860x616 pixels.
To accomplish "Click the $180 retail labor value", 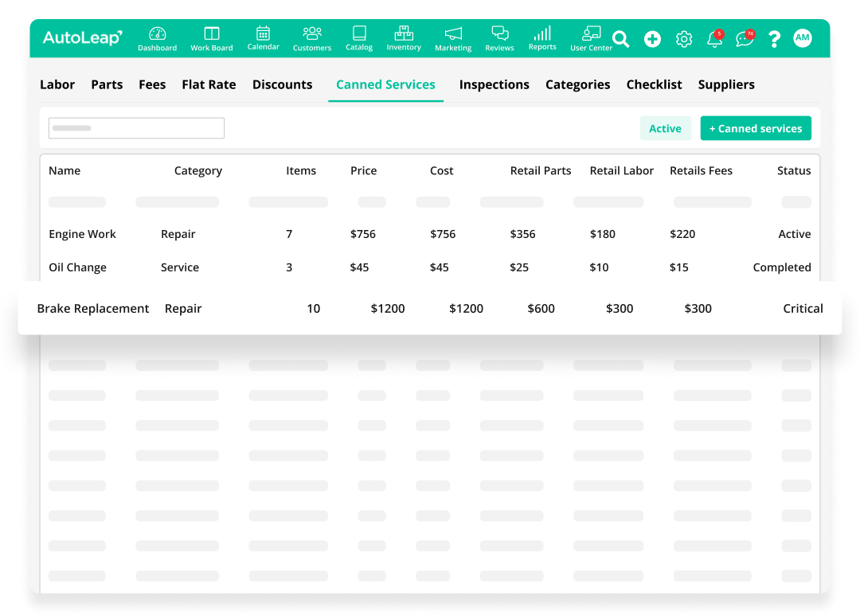I will (602, 234).
